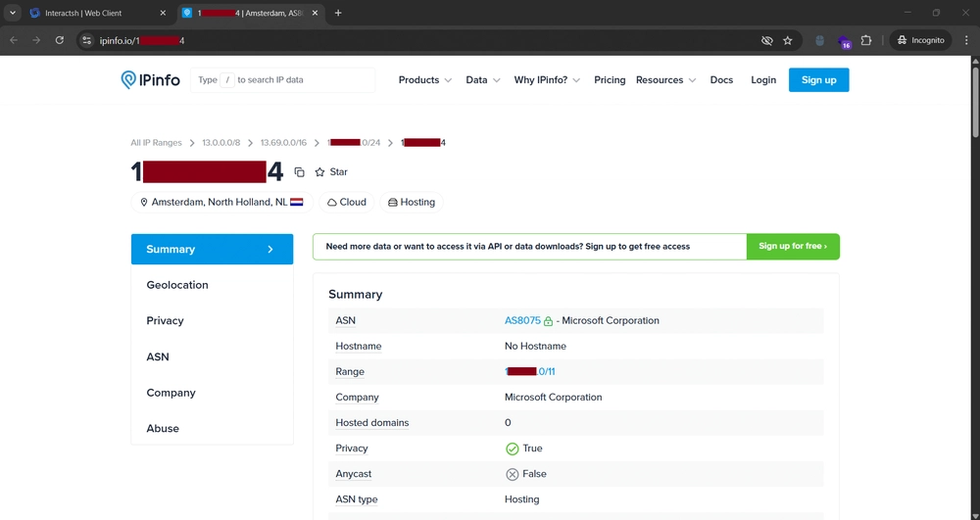Click the address bar URL
This screenshot has height=520, width=980.
click(141, 40)
